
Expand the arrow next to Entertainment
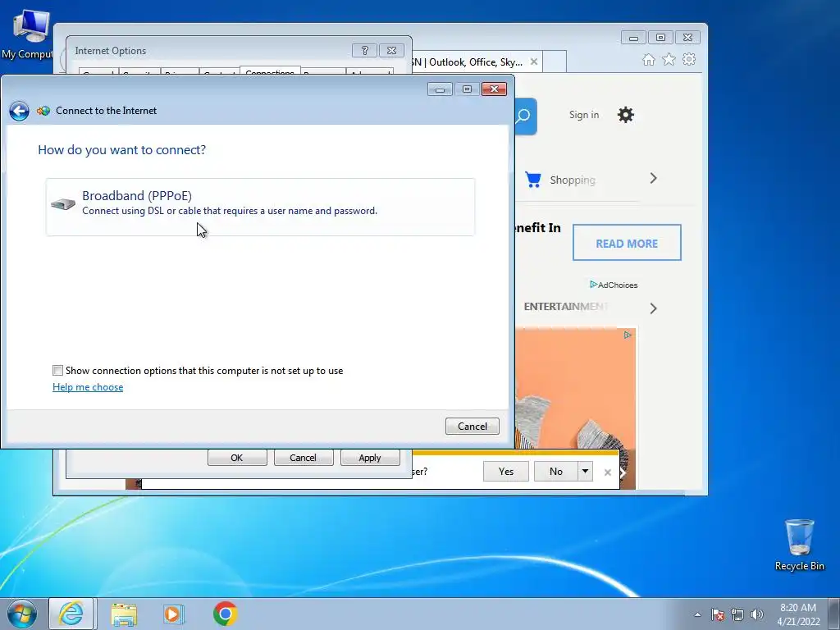click(653, 308)
